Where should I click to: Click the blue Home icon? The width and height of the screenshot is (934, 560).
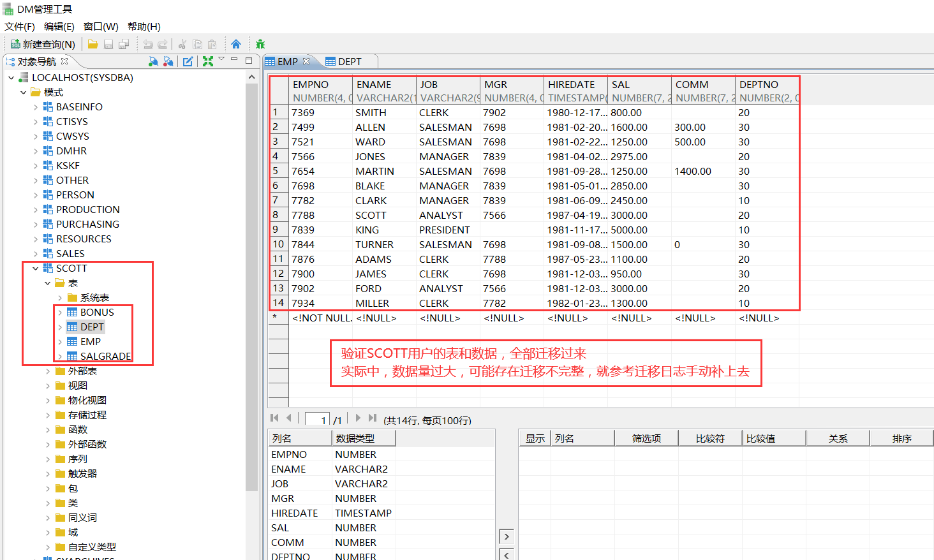(x=236, y=44)
